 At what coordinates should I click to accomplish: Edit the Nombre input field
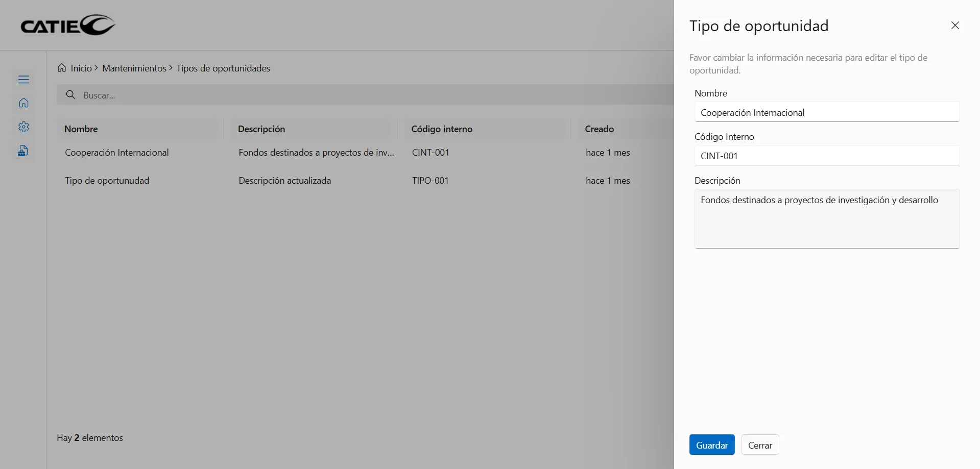(826, 112)
